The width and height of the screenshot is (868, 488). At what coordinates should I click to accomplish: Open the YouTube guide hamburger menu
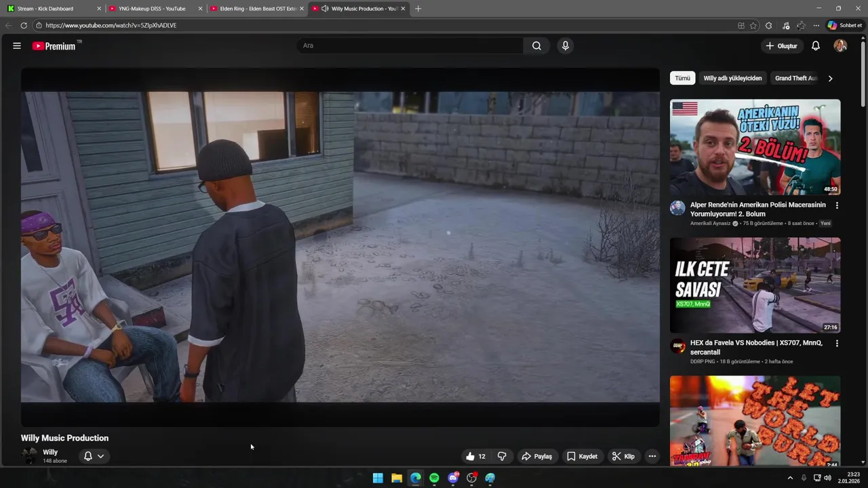coord(17,46)
